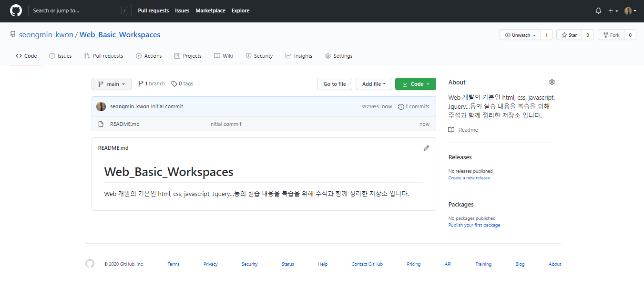Switch to the repository Settings tab
The height and width of the screenshot is (290, 644).
tap(339, 56)
